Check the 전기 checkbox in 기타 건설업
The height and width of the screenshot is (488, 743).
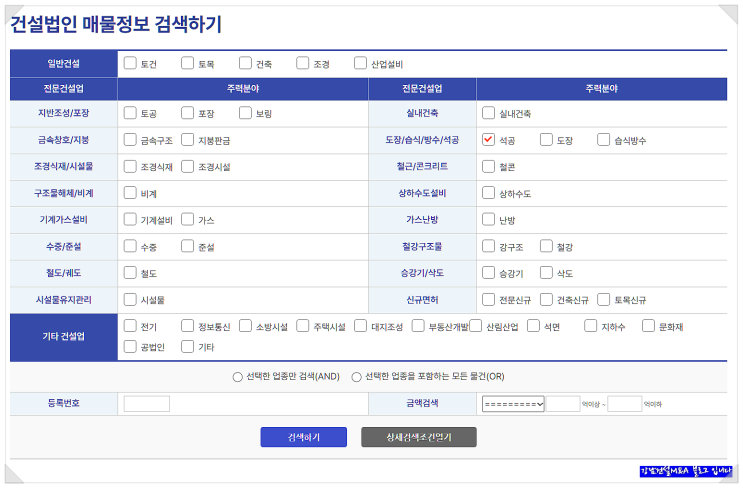[x=130, y=326]
